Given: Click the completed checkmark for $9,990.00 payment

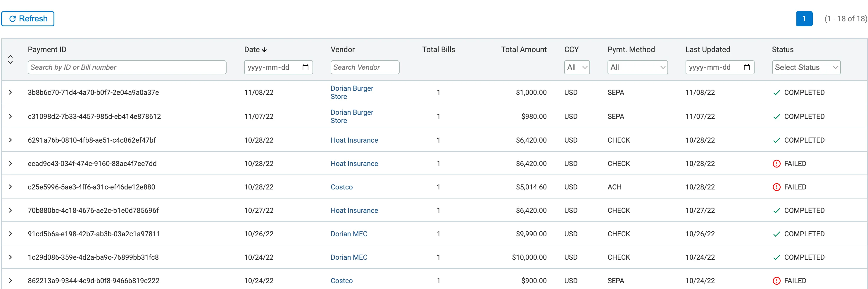Looking at the screenshot, I should [776, 234].
